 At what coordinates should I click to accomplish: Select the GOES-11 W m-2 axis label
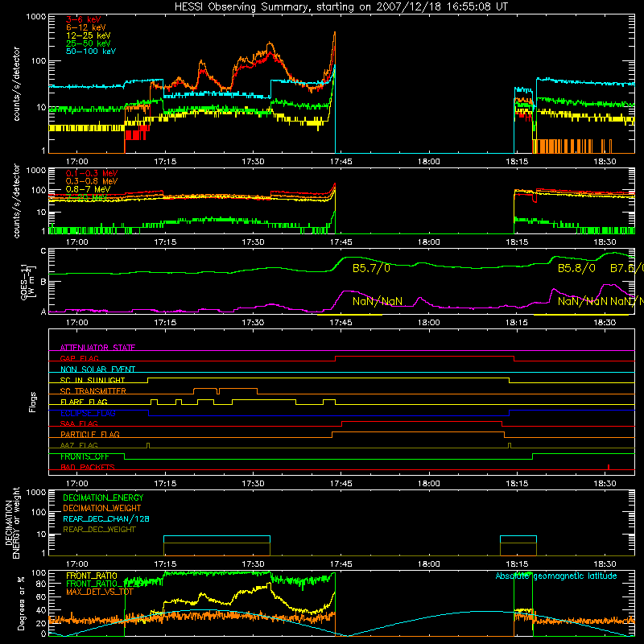29,282
